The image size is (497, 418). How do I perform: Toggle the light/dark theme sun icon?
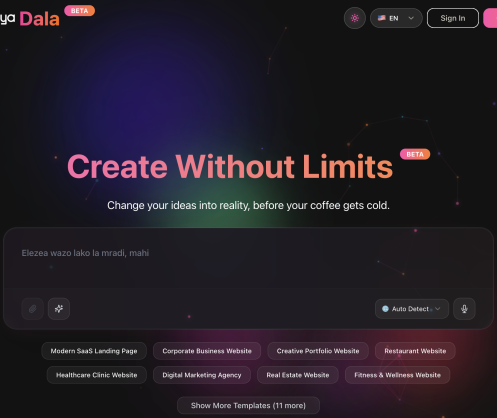(x=355, y=18)
